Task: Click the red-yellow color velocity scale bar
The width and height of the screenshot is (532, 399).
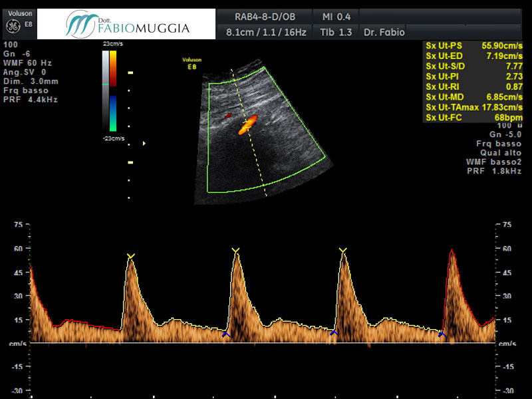Action: coord(114,68)
